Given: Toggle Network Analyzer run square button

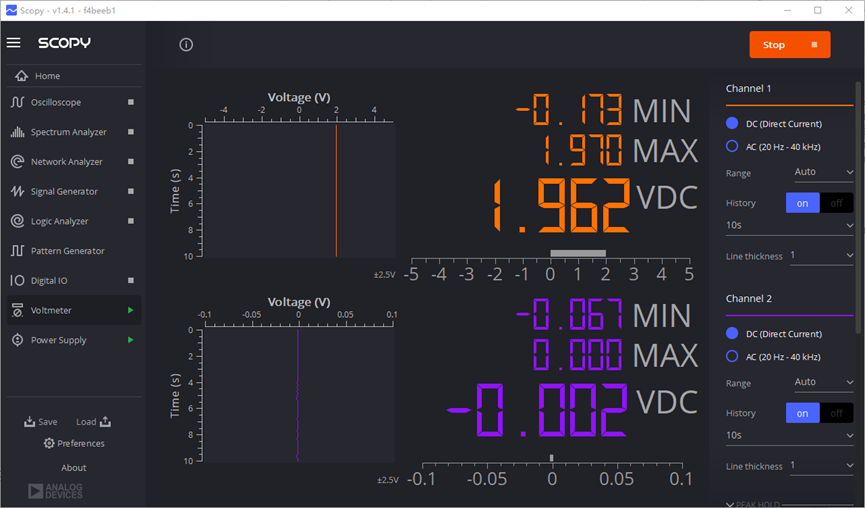Looking at the screenshot, I should pos(131,162).
